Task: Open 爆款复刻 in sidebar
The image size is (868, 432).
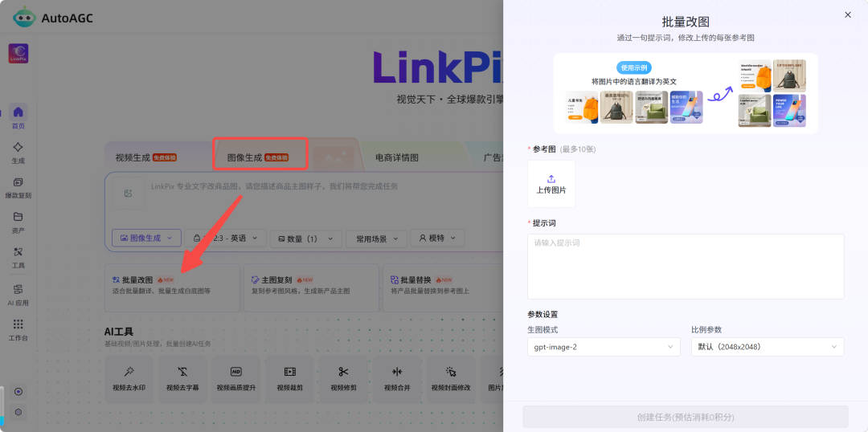Action: [18, 188]
